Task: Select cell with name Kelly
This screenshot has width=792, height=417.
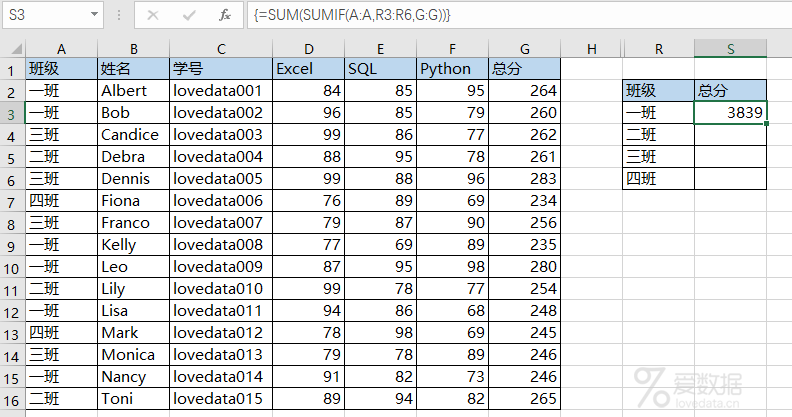Action: (133, 245)
